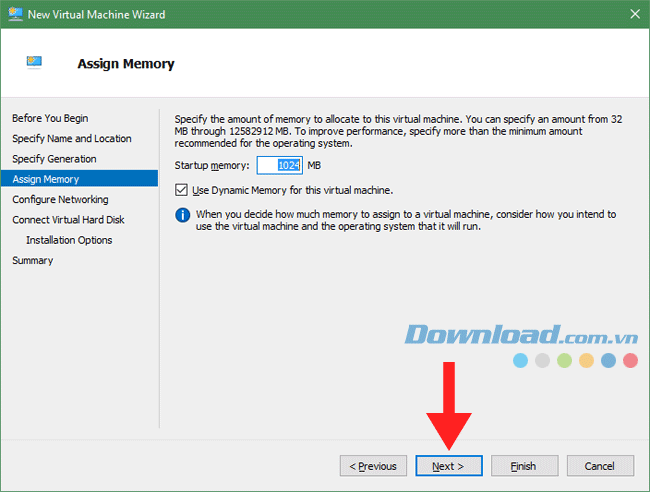Open Connect Virtual Hard Disk step

[x=68, y=219]
